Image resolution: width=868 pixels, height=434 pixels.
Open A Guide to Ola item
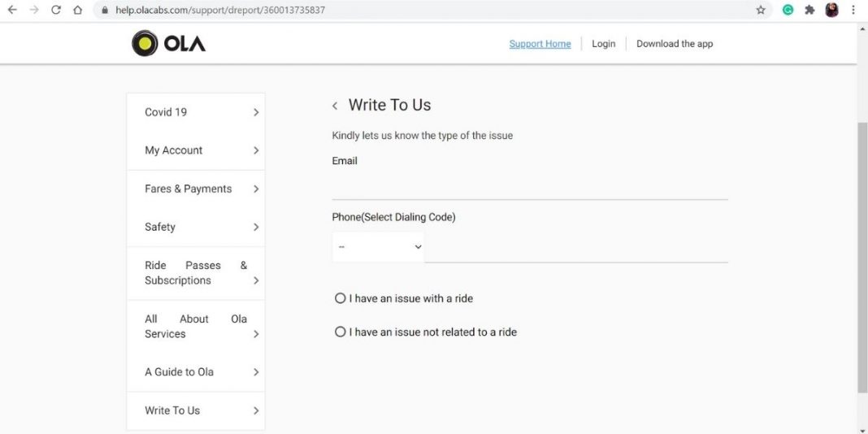click(x=196, y=372)
